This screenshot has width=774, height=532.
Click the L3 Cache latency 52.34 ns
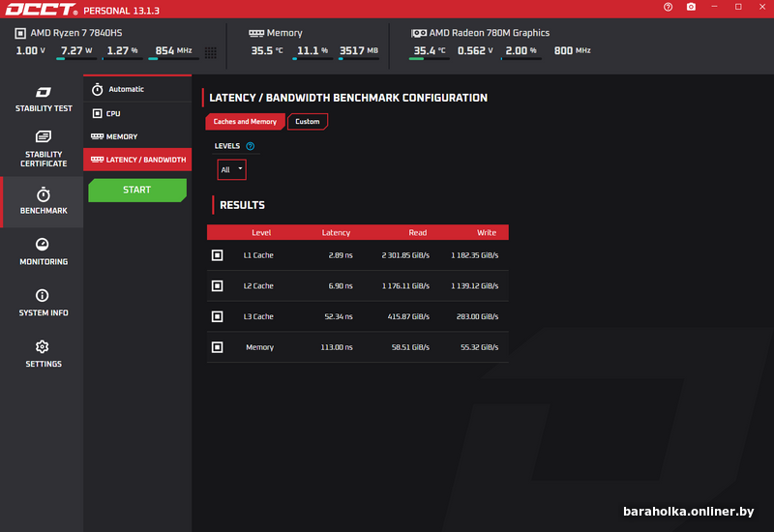(x=339, y=316)
